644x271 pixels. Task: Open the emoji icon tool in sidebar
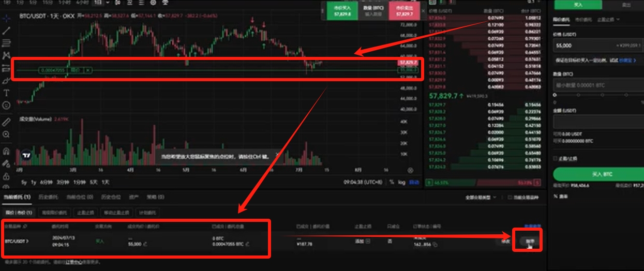coord(6,105)
